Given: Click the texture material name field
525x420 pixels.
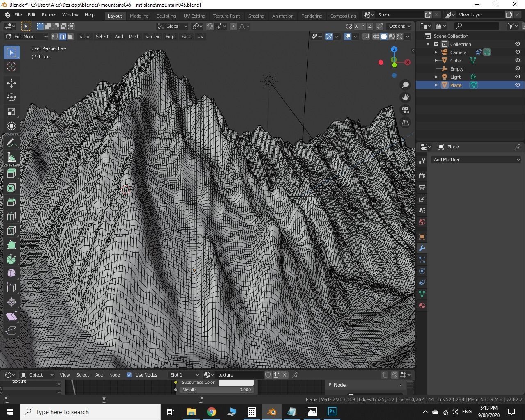Looking at the screenshot, I should click(x=240, y=375).
